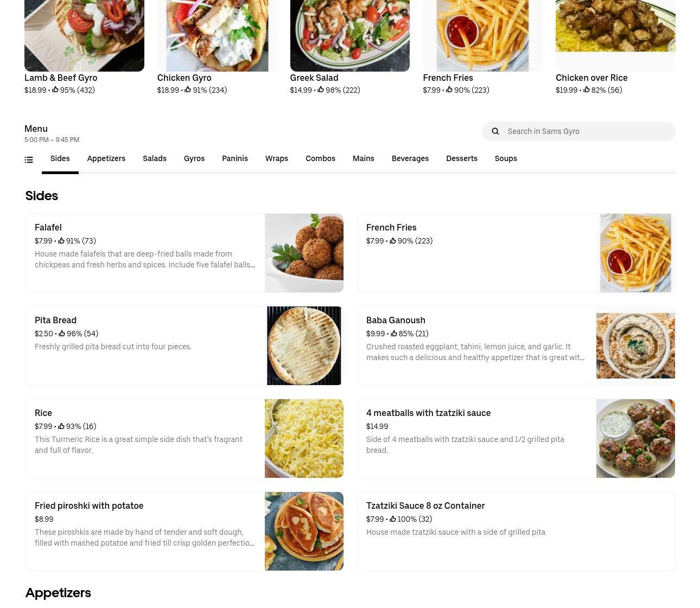Click the Pita Bread thumbs-up rating icon
Viewport: 700px width, 608px height.
62,334
